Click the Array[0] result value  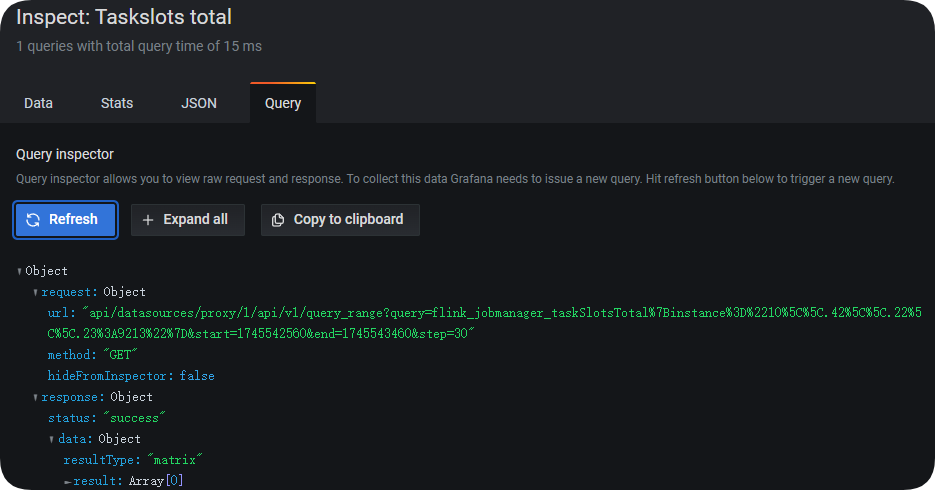(x=156, y=480)
